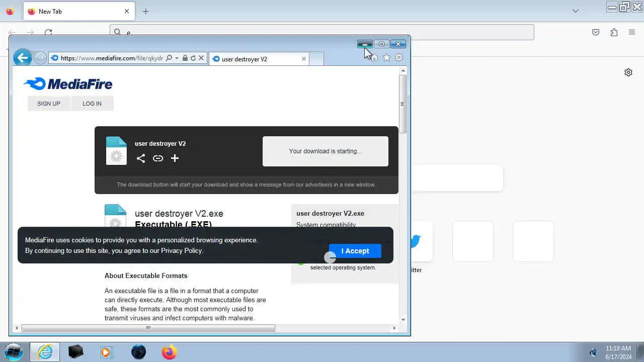Open Firefox new tab personalize gear

[x=628, y=72]
